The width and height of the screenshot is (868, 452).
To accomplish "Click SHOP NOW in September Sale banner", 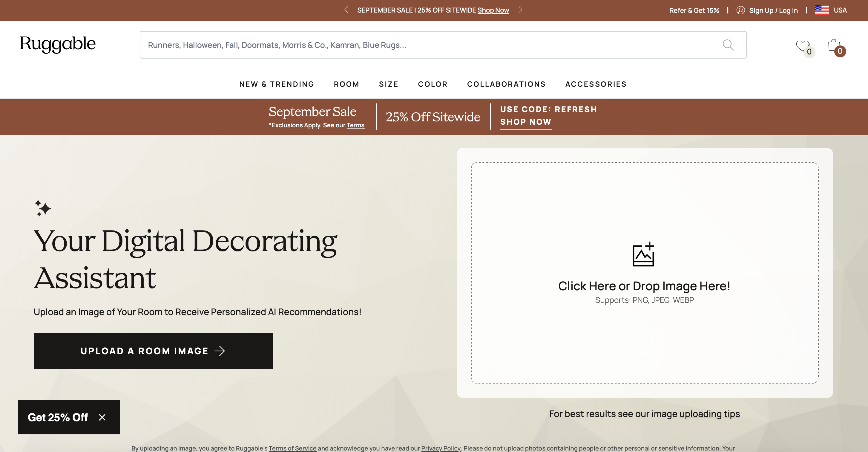I will 526,122.
